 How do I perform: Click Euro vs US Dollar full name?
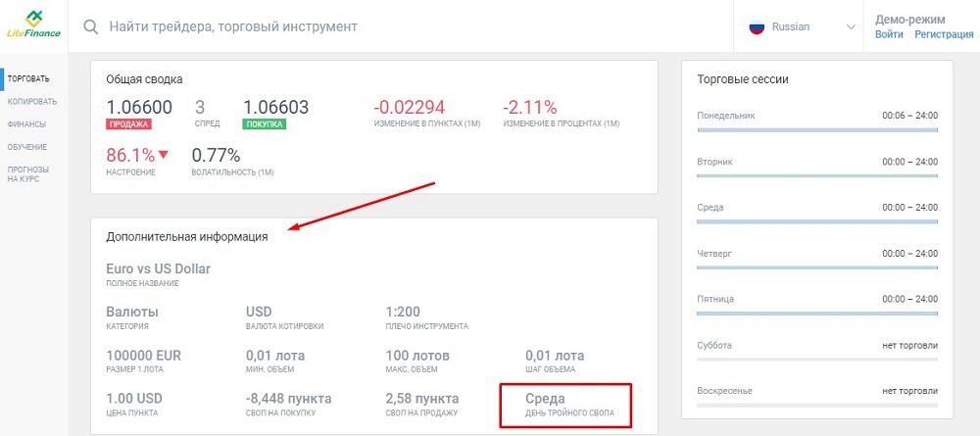click(x=158, y=268)
